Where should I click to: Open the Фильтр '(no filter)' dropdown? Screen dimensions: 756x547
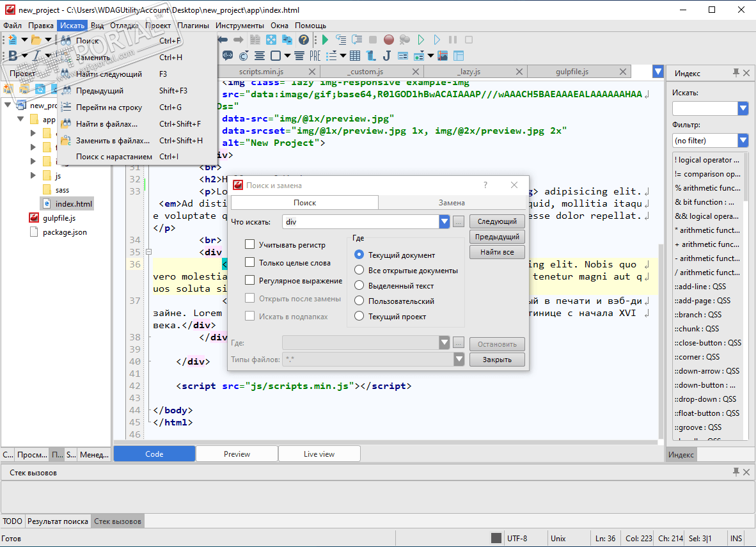[x=743, y=140]
